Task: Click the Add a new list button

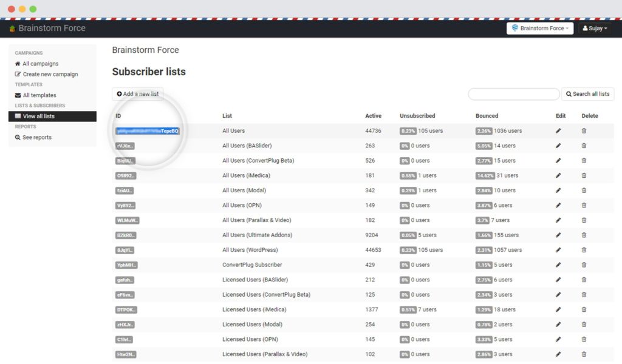Action: pyautogui.click(x=137, y=93)
